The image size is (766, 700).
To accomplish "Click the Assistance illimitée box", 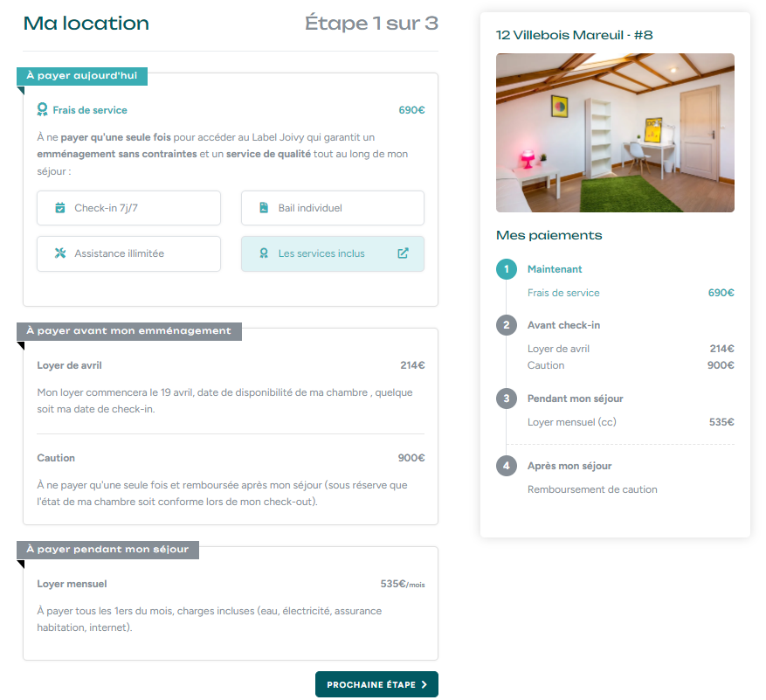I will [x=129, y=253].
